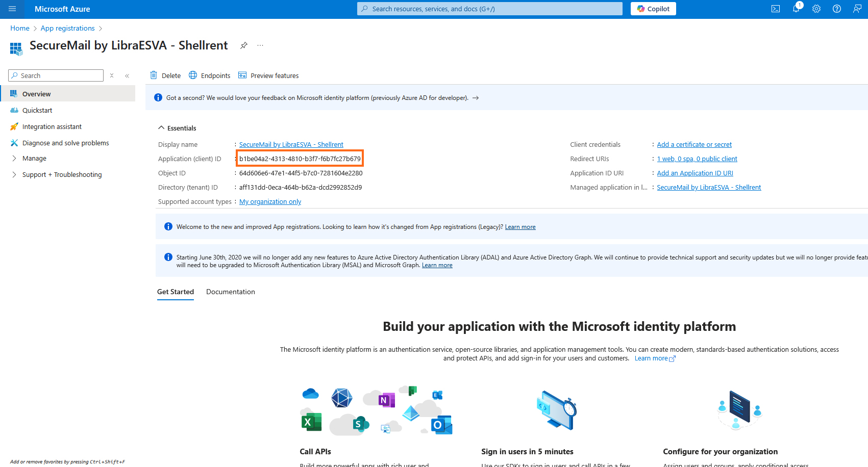Switch to Get Started tab
This screenshot has width=868, height=467.
point(176,292)
